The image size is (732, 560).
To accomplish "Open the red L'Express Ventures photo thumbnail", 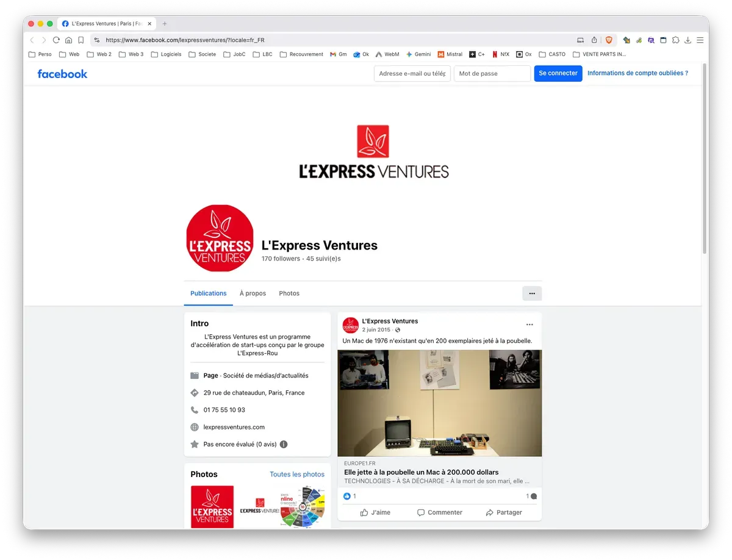I will coord(212,506).
